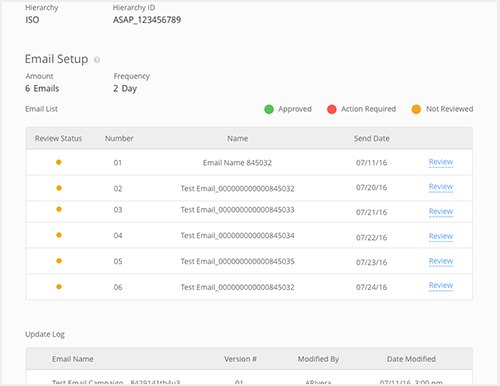
Task: Click the Hierarchy value ISO
Action: tap(32, 20)
